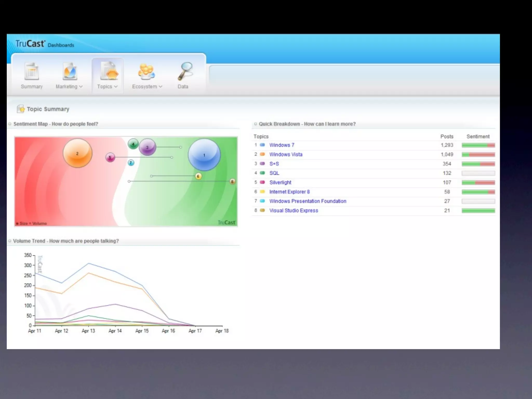This screenshot has height=399, width=532.
Task: Expand the Topics dropdown arrow
Action: (x=116, y=87)
